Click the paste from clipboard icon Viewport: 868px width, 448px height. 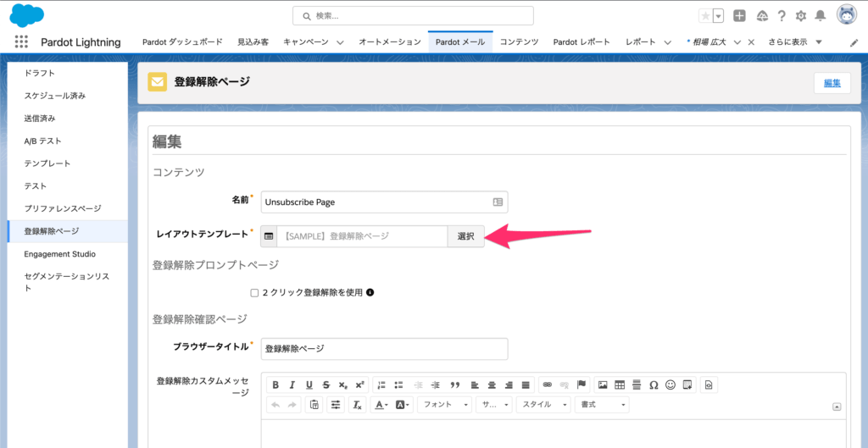pos(314,405)
